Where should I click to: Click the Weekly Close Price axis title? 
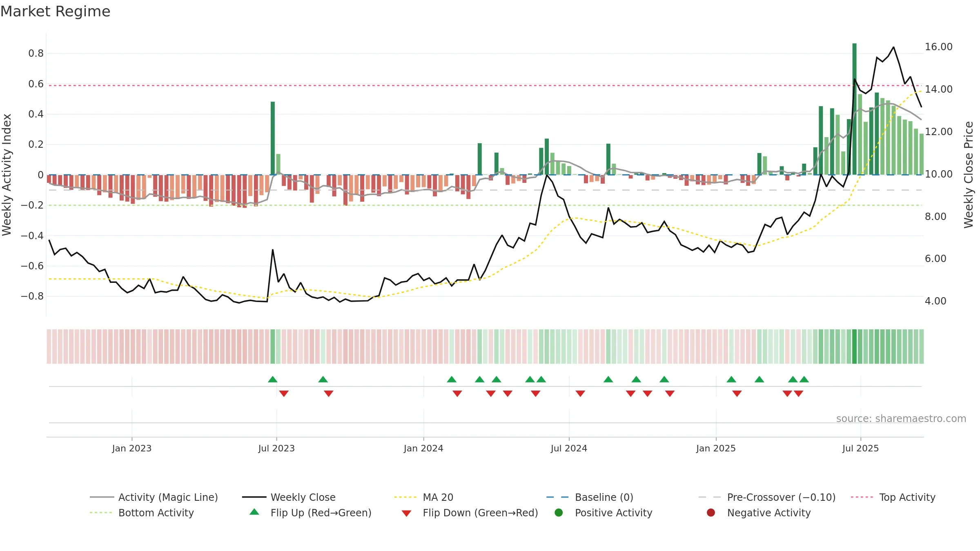[969, 175]
